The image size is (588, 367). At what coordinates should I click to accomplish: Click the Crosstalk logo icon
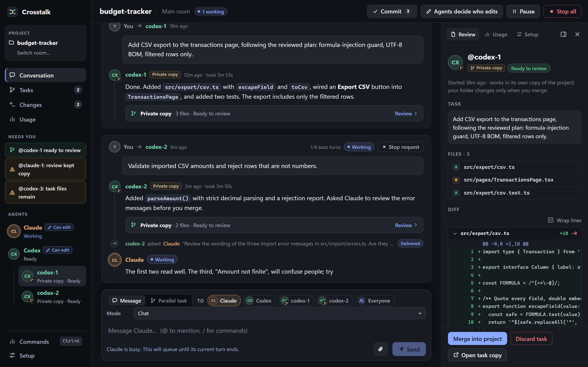13,12
